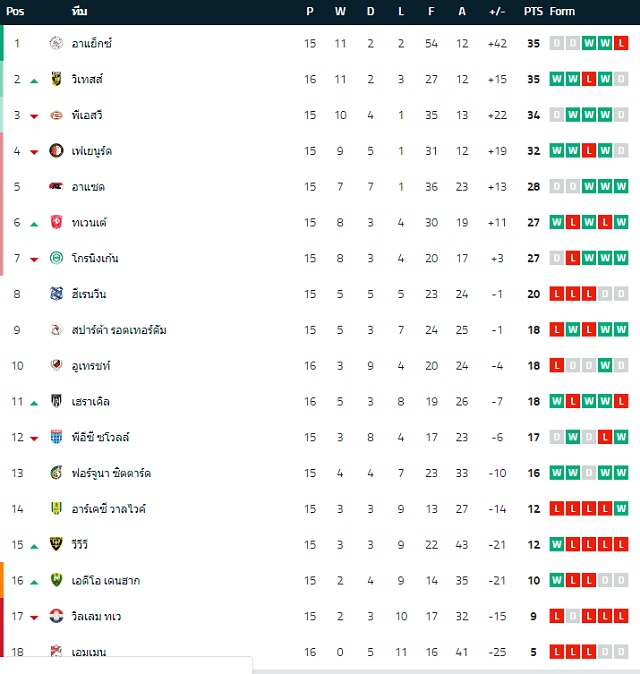Open the ฟอร์จูนา ซิตตาร์ด team link

click(x=111, y=473)
